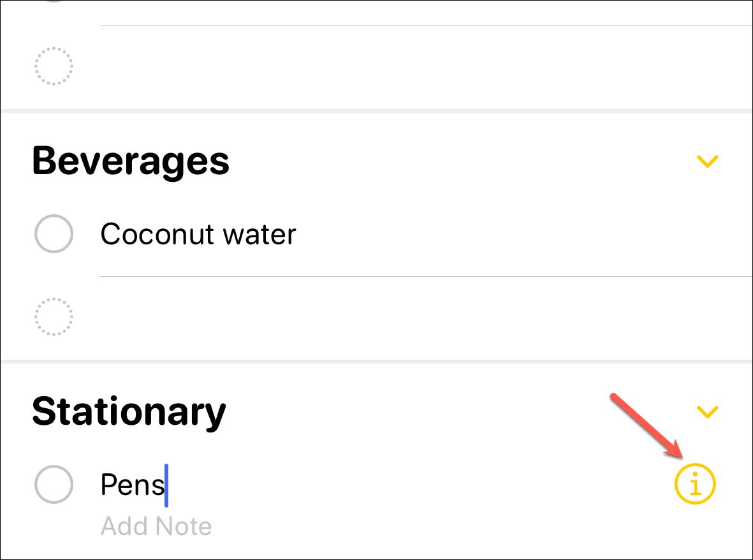Click the blue text cursor after Pens
The height and width of the screenshot is (560, 753).
pos(166,485)
